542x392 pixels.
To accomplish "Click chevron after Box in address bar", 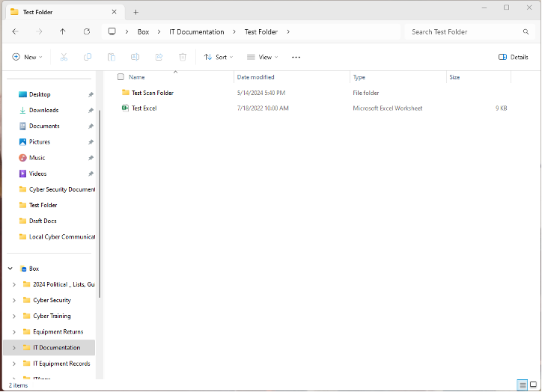I will click(x=159, y=31).
